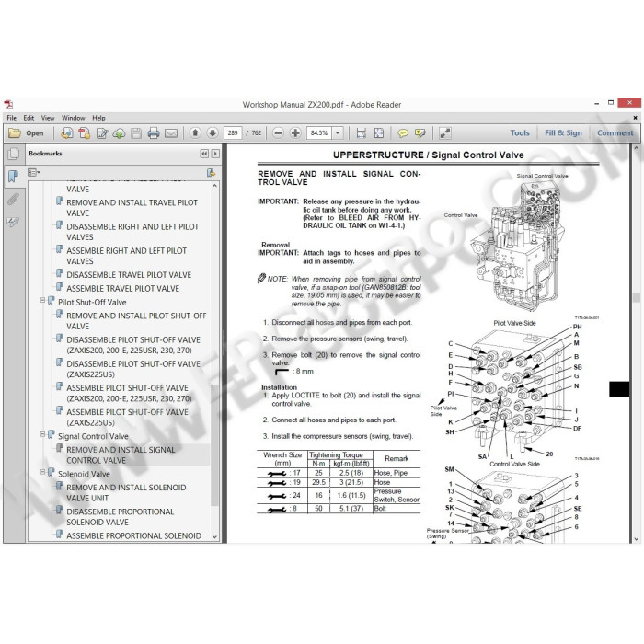The height and width of the screenshot is (644, 644).
Task: Go to next page down arrow
Action: tap(213, 132)
